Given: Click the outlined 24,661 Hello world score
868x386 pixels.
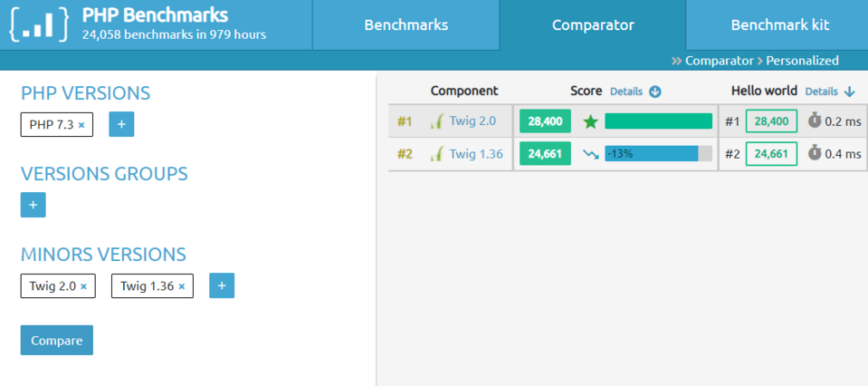Looking at the screenshot, I should [771, 154].
